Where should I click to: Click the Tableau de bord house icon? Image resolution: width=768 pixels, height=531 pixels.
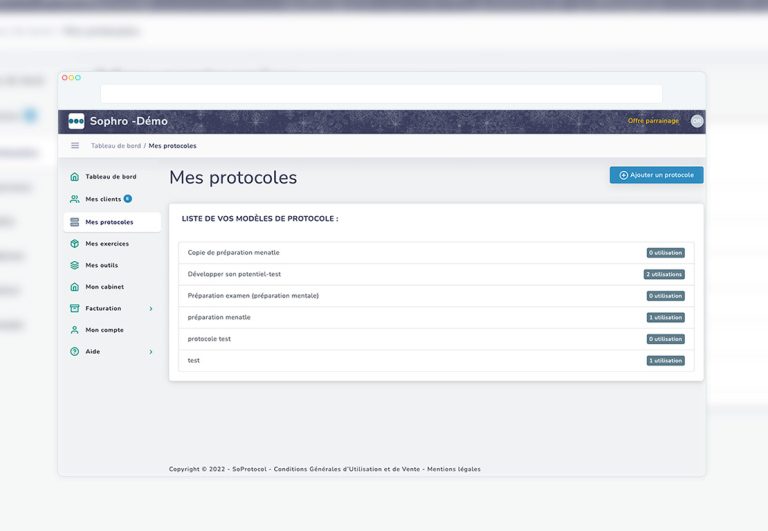tap(75, 177)
